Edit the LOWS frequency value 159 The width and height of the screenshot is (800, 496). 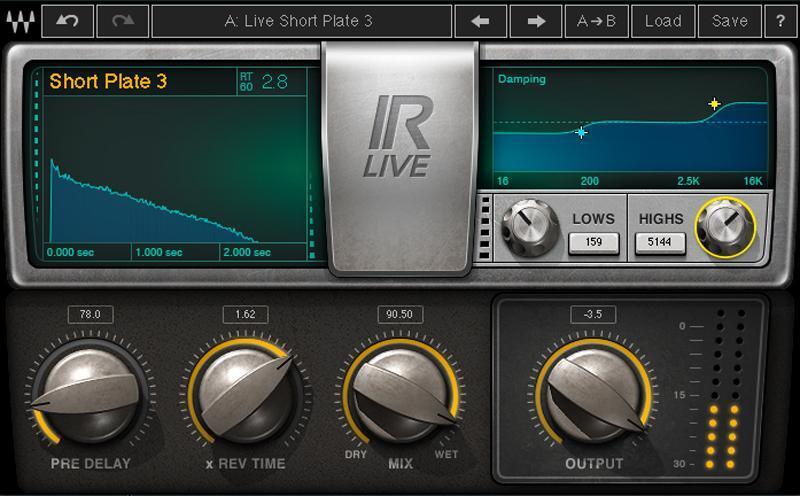click(x=593, y=242)
